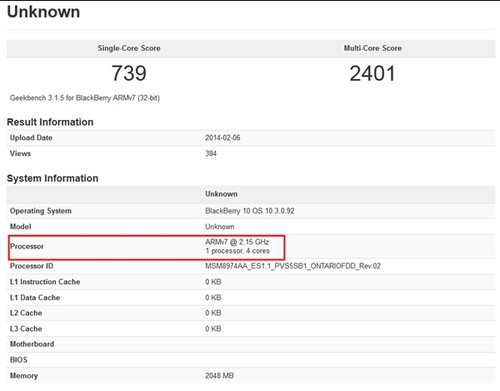Select the Single-Core Score header
The image size is (500, 391).
129,48
